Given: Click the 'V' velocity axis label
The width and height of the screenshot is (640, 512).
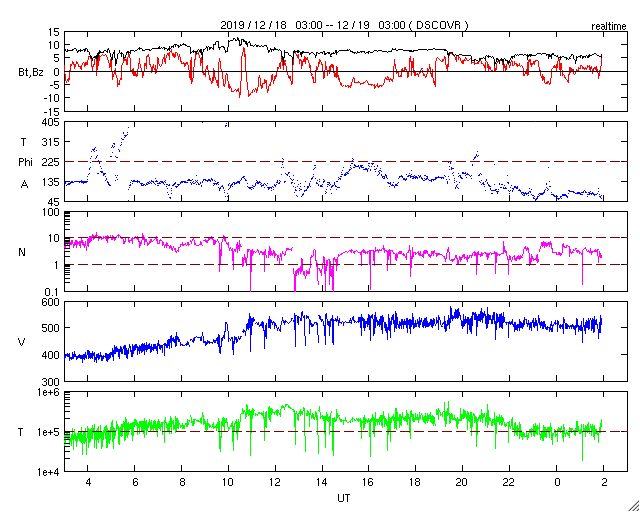Looking at the screenshot, I should (x=22, y=342).
